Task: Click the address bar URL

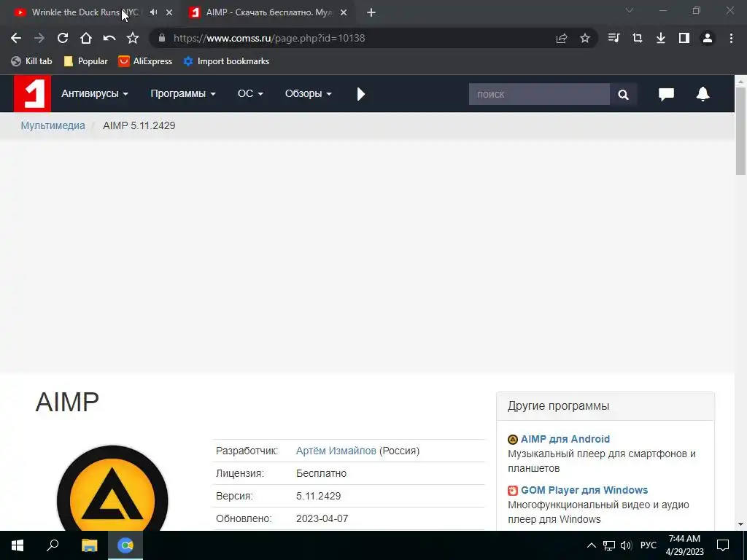Action: click(269, 38)
